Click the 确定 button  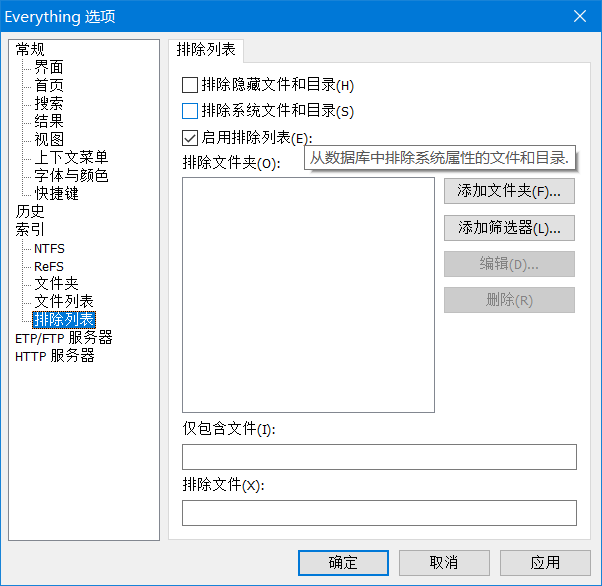(343, 563)
